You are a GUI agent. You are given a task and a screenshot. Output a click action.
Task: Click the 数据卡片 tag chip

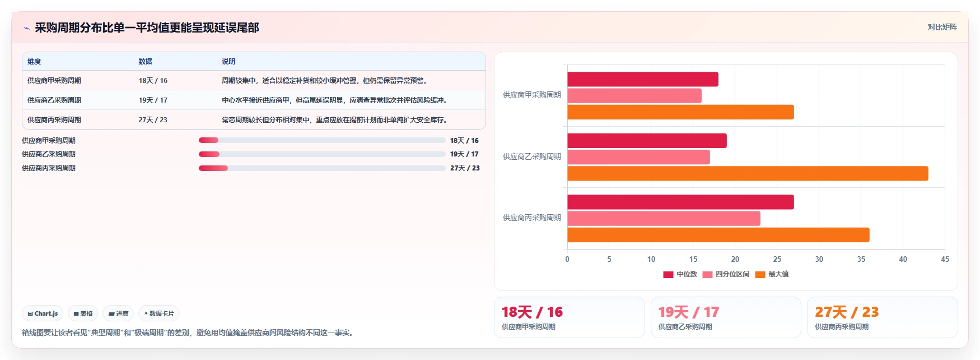tap(159, 313)
